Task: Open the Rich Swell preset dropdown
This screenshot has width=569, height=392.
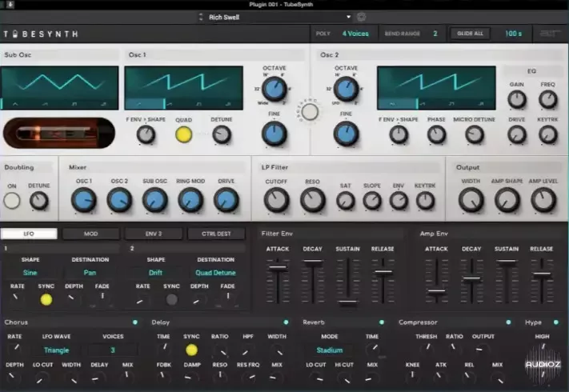Action: [x=278, y=17]
